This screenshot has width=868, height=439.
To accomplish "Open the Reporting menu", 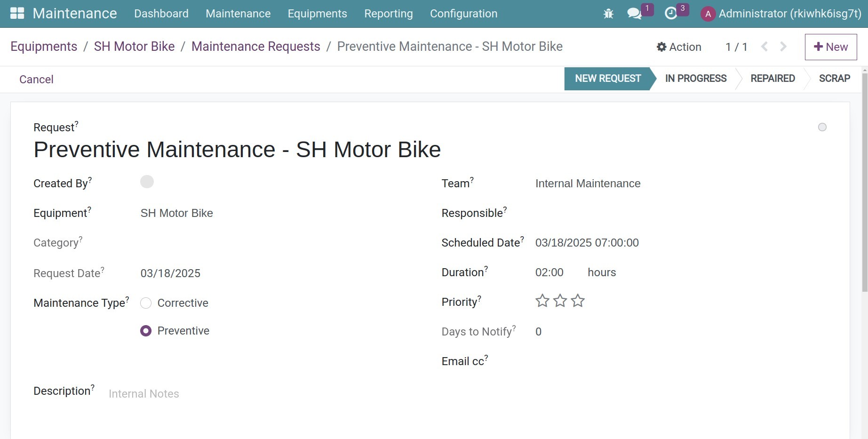I will click(x=389, y=14).
